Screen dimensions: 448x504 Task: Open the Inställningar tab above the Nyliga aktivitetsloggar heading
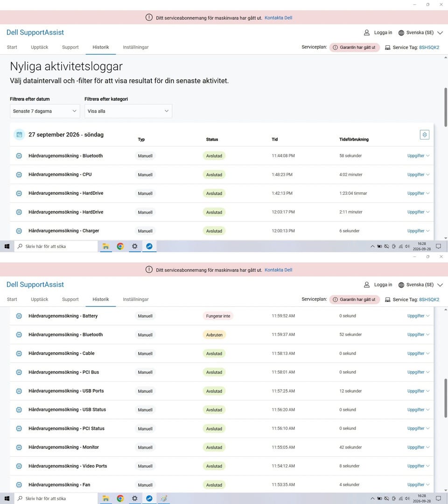[135, 47]
